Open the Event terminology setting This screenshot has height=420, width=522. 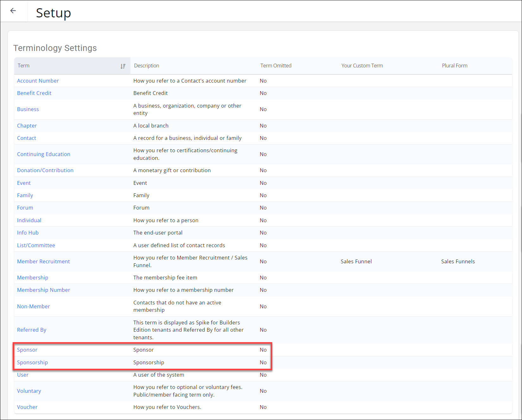pyautogui.click(x=24, y=183)
